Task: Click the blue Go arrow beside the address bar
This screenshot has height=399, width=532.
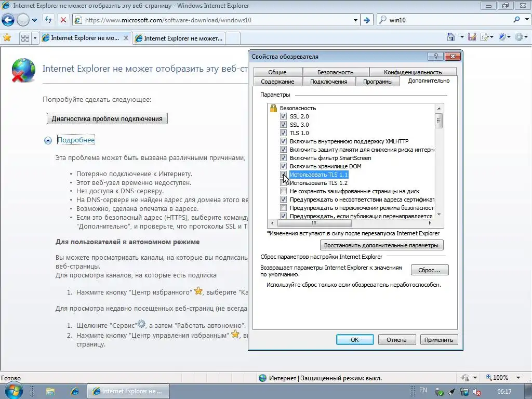Action: tap(366, 20)
